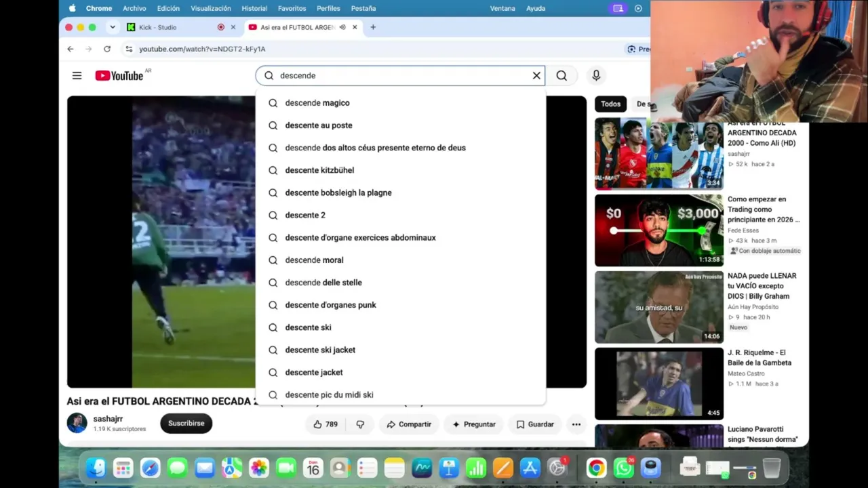Viewport: 868px width, 488px height.
Task: Choose suggestion "descente bobsleigh la plagne"
Action: [400, 192]
